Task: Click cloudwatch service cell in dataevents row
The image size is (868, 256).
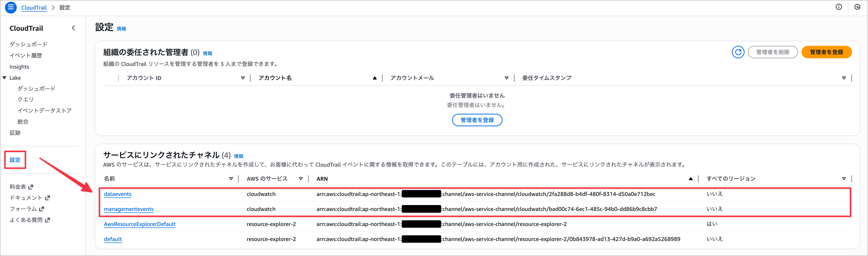Action: point(261,194)
